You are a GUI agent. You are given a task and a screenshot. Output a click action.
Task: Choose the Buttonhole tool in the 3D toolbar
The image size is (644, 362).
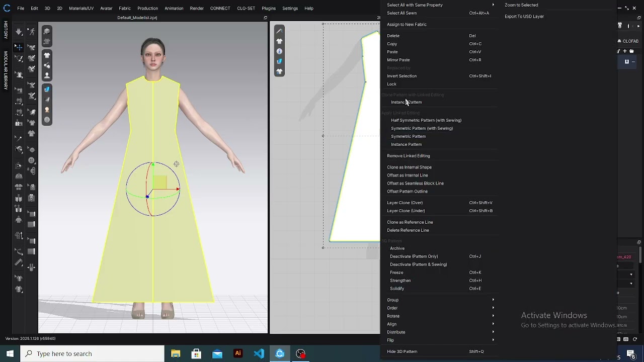pos(32,171)
